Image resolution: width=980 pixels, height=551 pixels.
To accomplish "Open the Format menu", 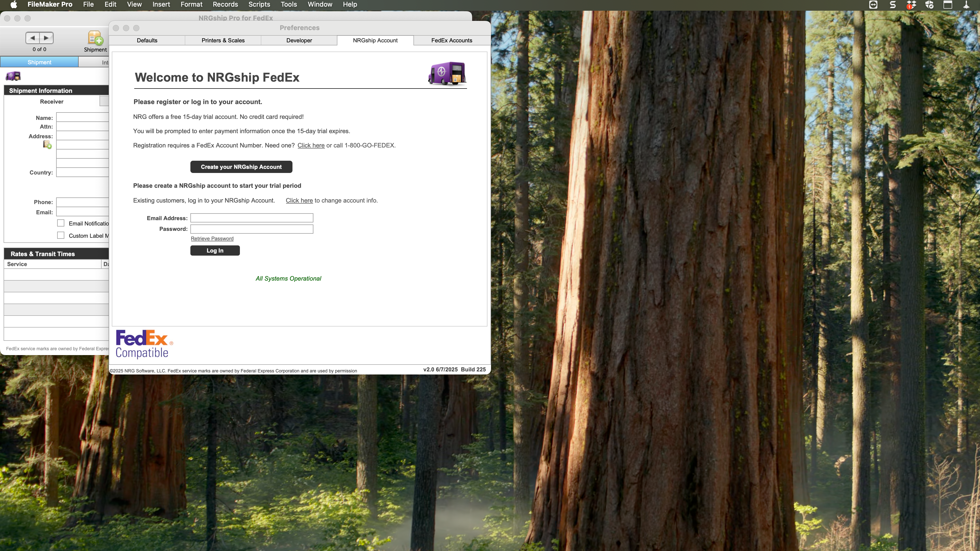I will (x=191, y=5).
